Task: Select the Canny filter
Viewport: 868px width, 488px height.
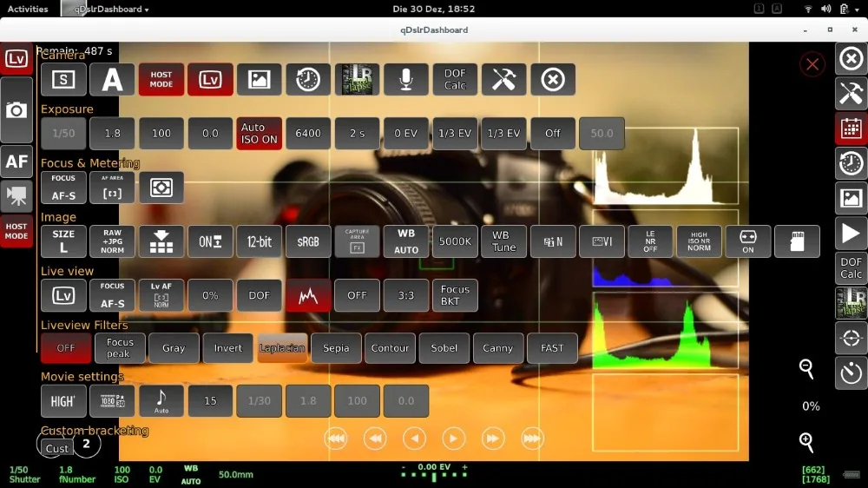Action: (x=497, y=348)
